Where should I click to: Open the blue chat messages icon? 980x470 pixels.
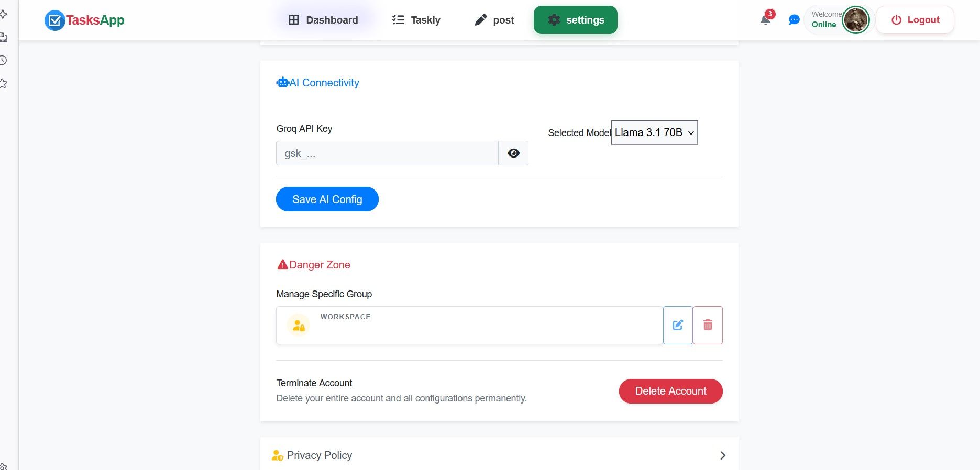(794, 20)
